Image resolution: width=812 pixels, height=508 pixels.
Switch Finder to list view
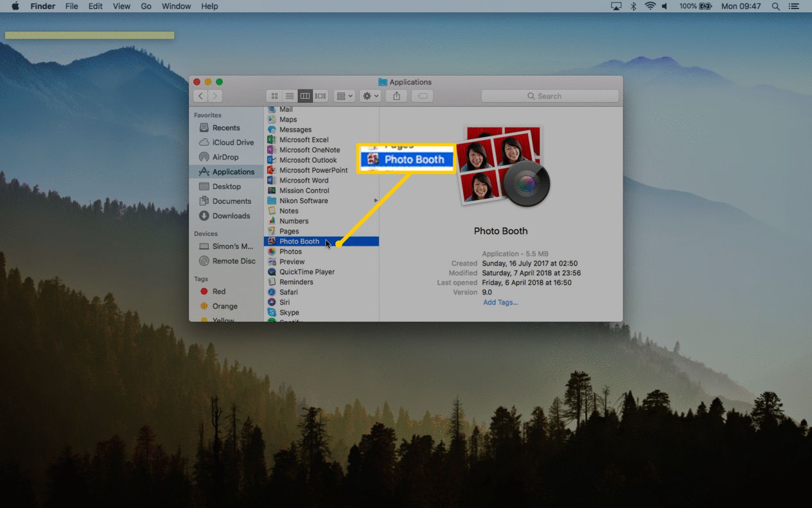(290, 96)
